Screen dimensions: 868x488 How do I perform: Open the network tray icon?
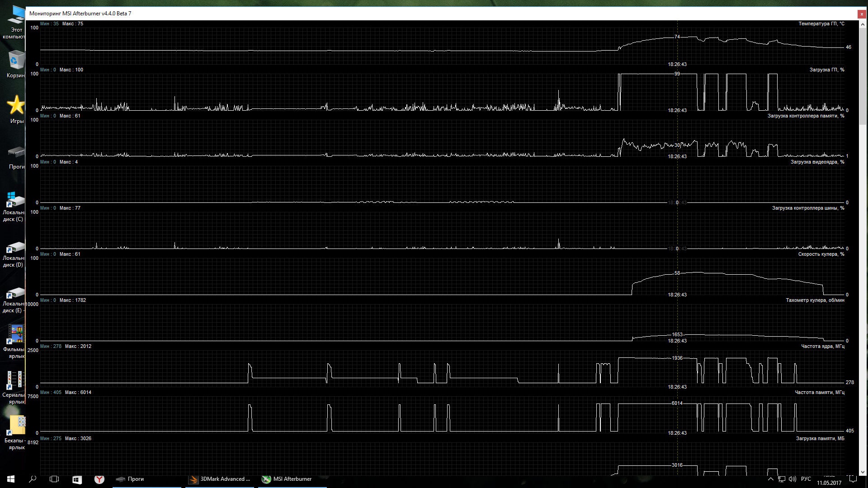[782, 479]
